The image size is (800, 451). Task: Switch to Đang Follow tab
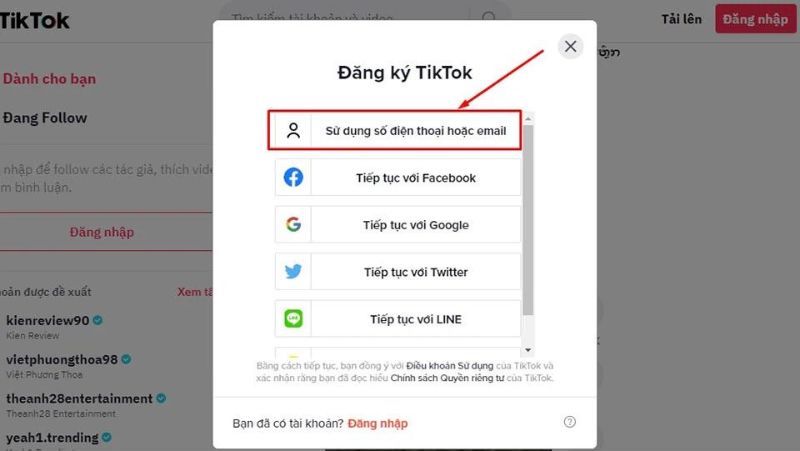coord(45,118)
